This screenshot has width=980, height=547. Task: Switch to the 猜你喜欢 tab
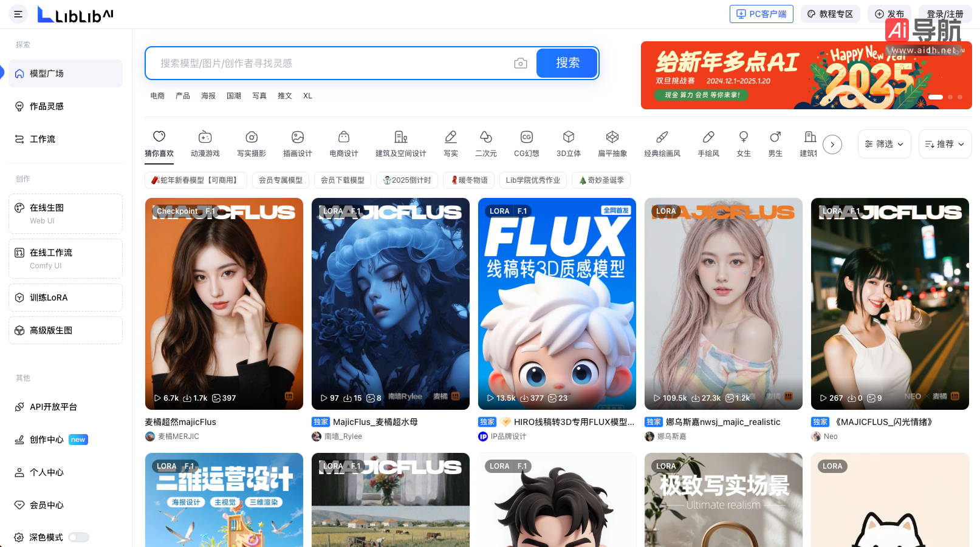pyautogui.click(x=159, y=144)
